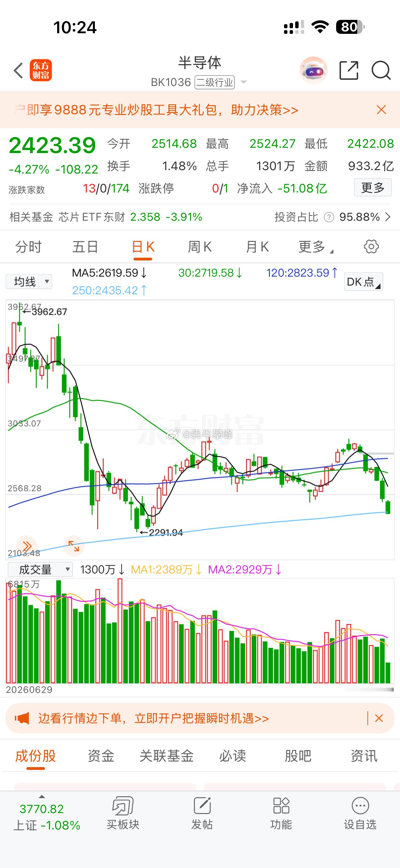This screenshot has height=868, width=400.
Task: Open chart settings gear icon
Action: [371, 247]
